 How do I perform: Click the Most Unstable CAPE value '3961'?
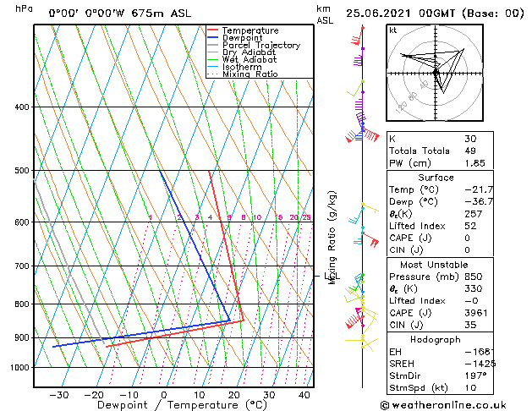click(476, 313)
